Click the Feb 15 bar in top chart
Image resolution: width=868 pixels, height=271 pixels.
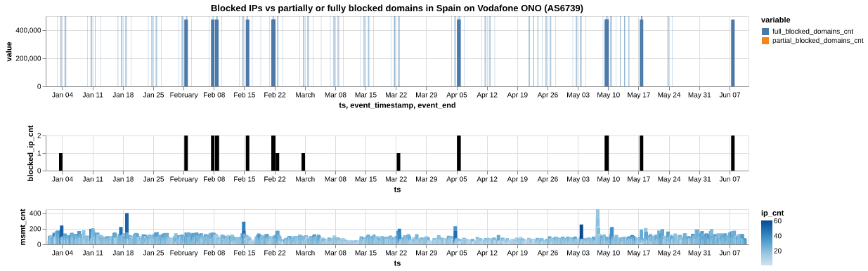tap(247, 53)
